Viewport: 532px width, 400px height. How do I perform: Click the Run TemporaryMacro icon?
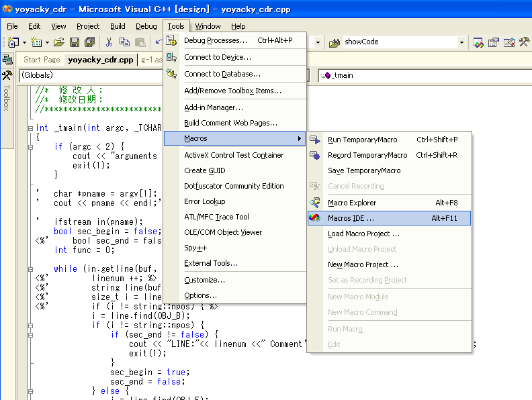point(315,140)
